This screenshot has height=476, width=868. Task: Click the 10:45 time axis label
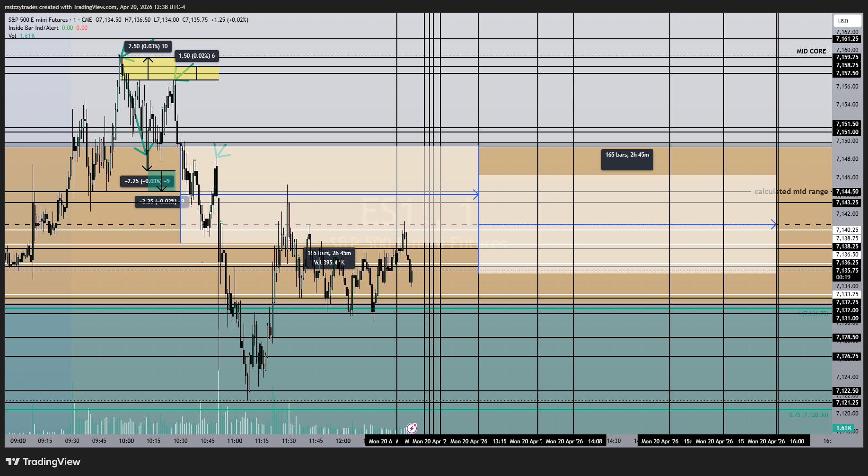tap(208, 441)
